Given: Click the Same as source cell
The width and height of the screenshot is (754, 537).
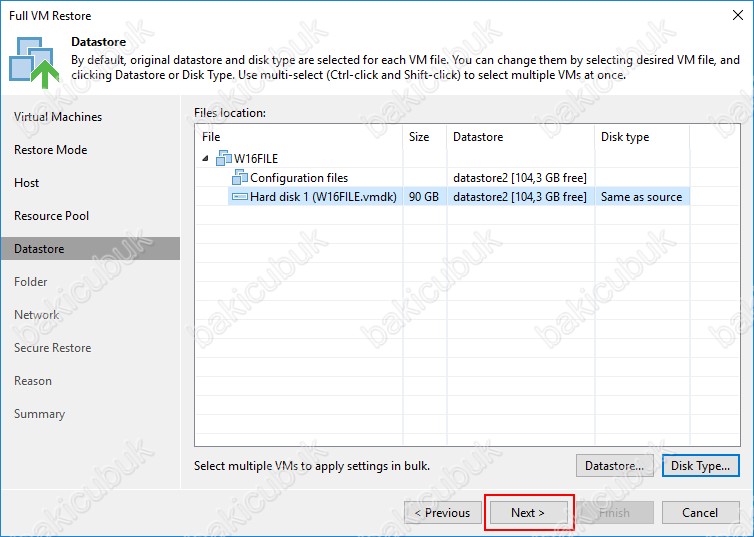Looking at the screenshot, I should pyautogui.click(x=641, y=197).
